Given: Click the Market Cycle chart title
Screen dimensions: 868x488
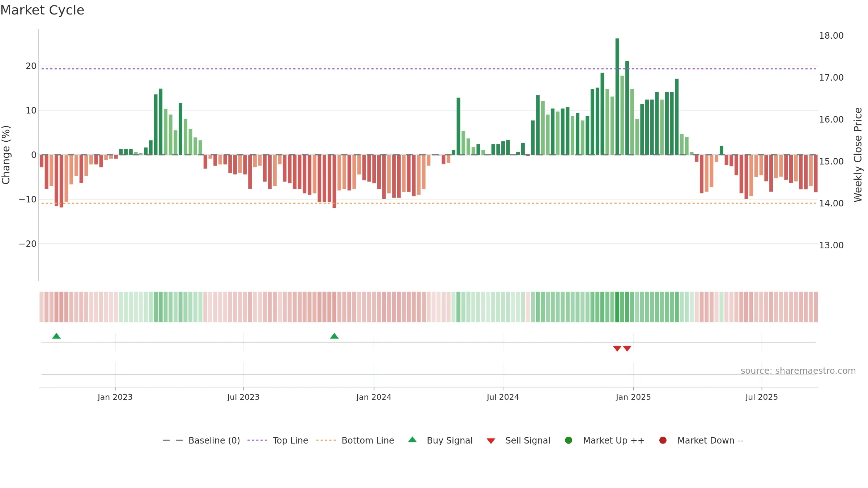Looking at the screenshot, I should coord(42,10).
